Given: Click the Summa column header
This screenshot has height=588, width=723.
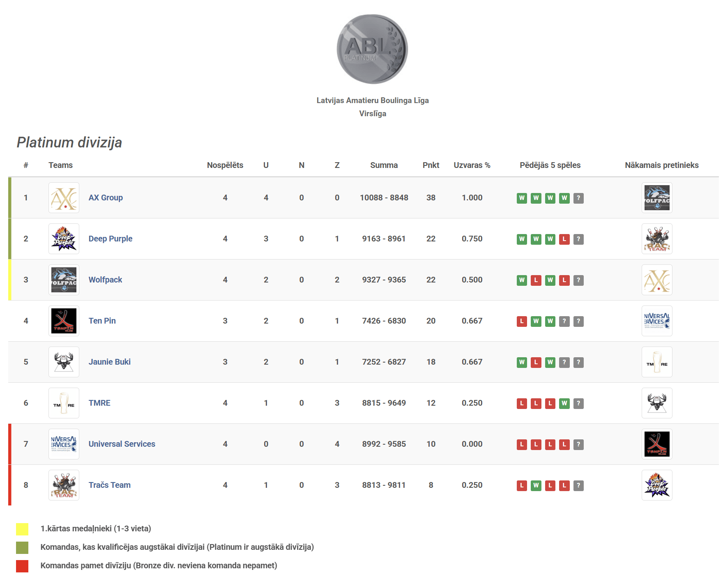Looking at the screenshot, I should [x=384, y=165].
